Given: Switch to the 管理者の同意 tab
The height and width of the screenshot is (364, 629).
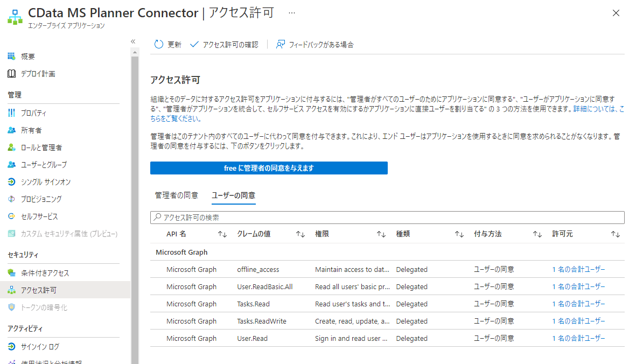Looking at the screenshot, I should [x=177, y=195].
